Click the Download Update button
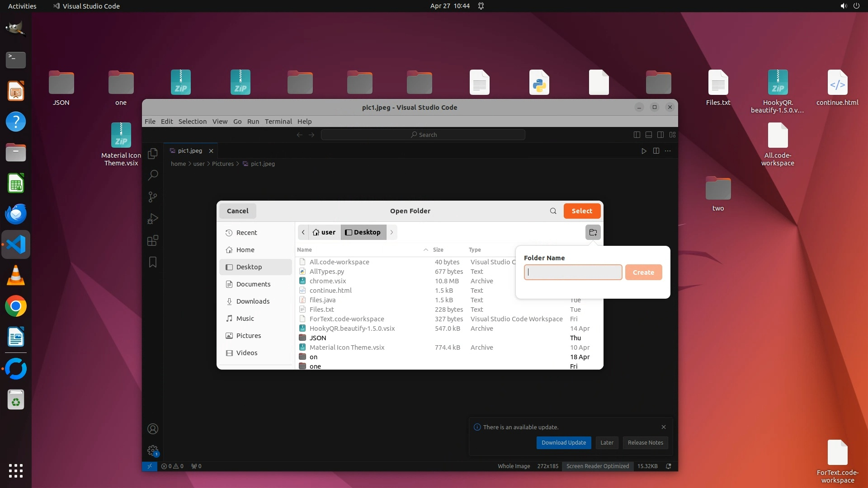 coord(563,442)
